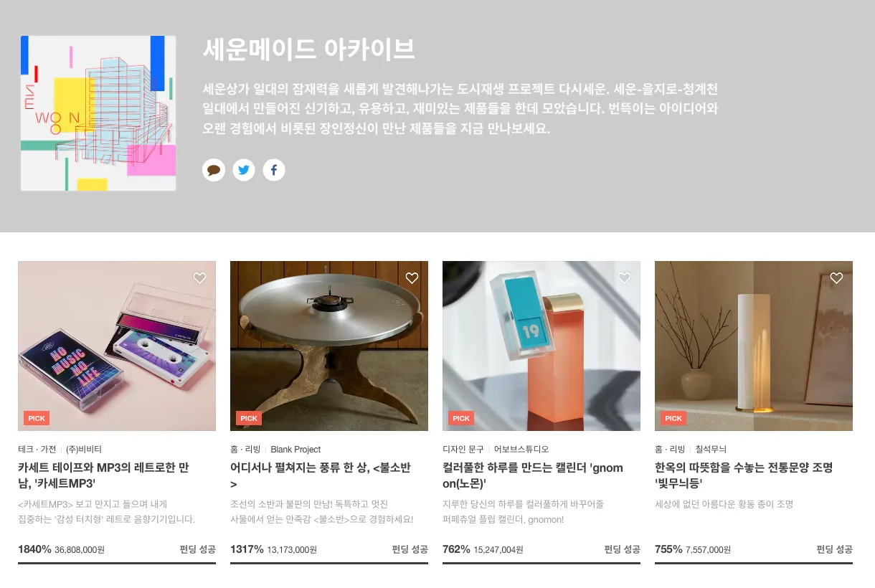Share the archive on Twitter

coord(244,170)
